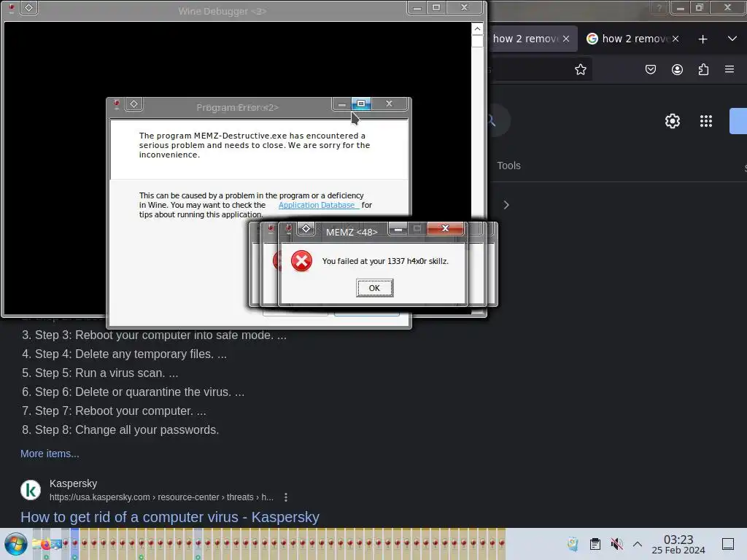Open a new browser tab with plus
Viewport: 747px width, 560px height.
tap(703, 39)
